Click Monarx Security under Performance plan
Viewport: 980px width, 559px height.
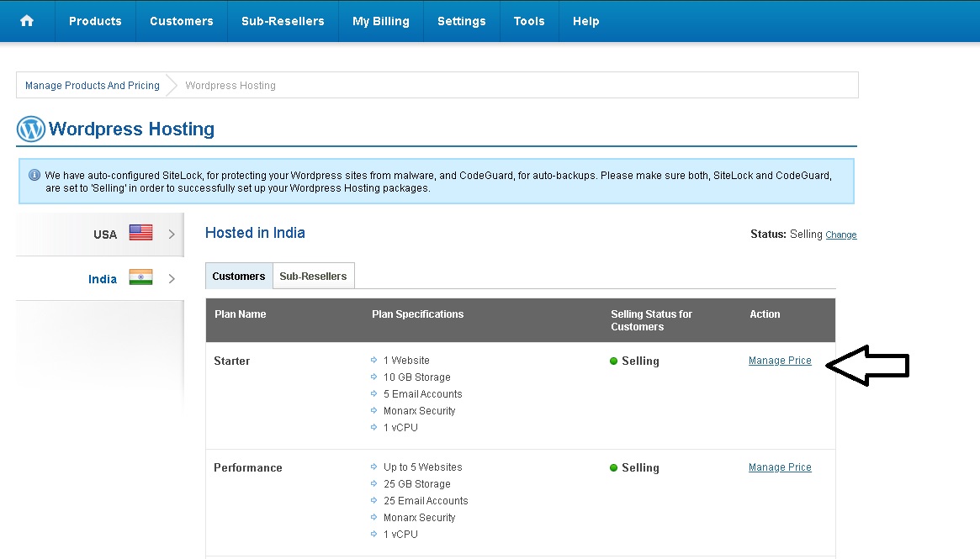tap(420, 518)
